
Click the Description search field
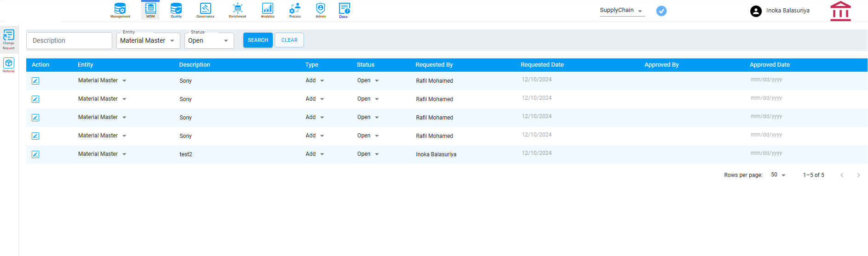[69, 40]
